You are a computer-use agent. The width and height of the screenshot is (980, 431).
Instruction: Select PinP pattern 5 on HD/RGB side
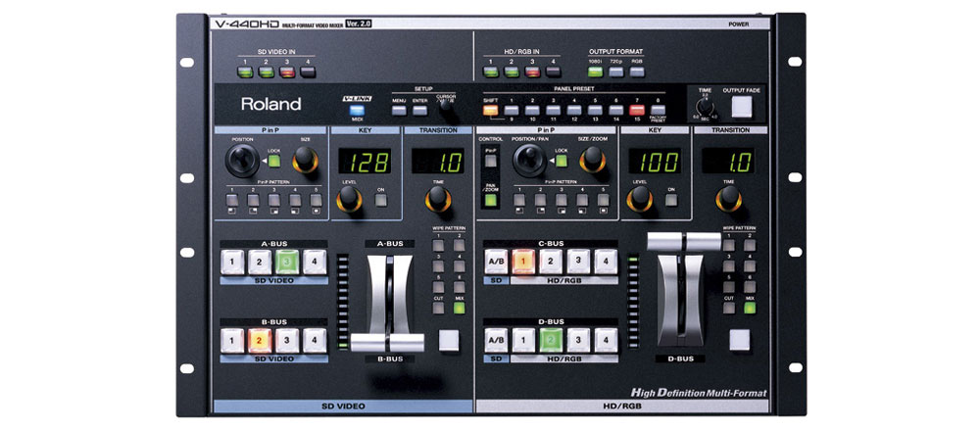(603, 200)
